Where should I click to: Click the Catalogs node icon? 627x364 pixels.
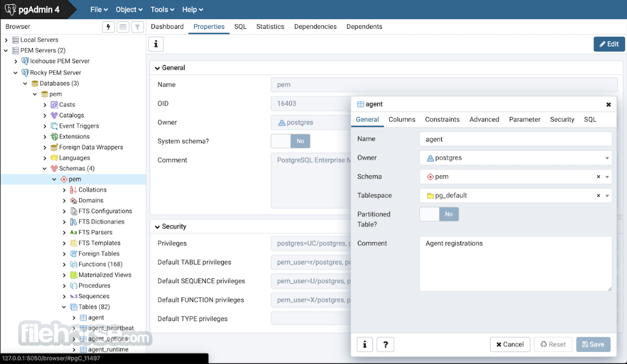click(54, 115)
